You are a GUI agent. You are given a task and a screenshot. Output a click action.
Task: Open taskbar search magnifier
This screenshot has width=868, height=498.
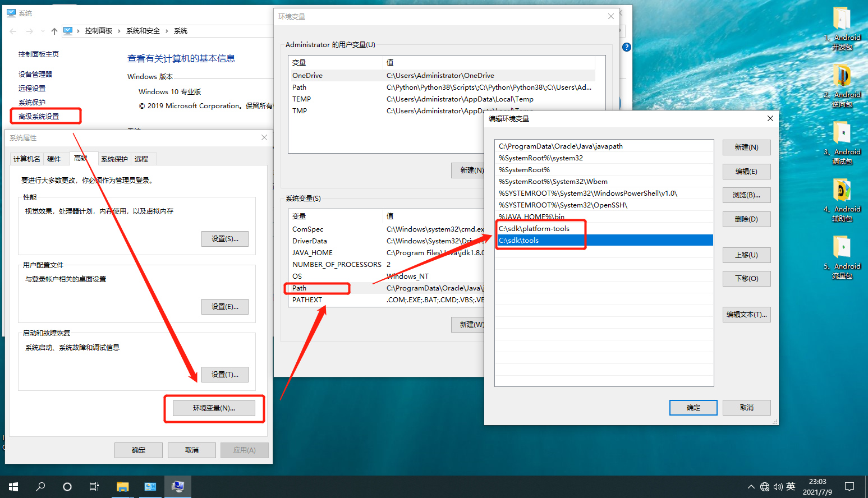[x=40, y=487]
